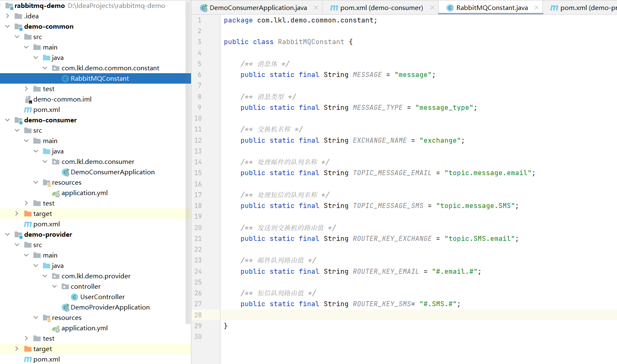This screenshot has height=364, width=617.
Task: Click the demo-common.iml file icon
Action: [28, 99]
